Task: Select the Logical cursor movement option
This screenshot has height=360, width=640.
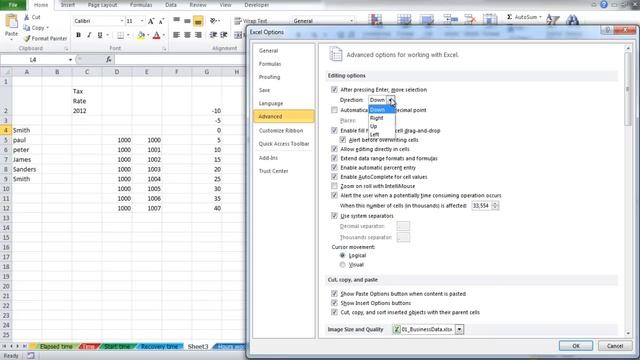Action: [342, 255]
